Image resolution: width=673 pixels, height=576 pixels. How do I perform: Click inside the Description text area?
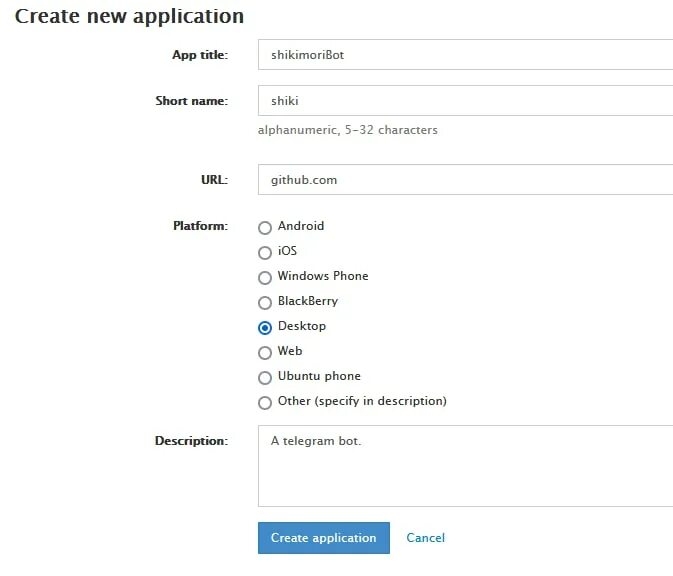coord(465,466)
